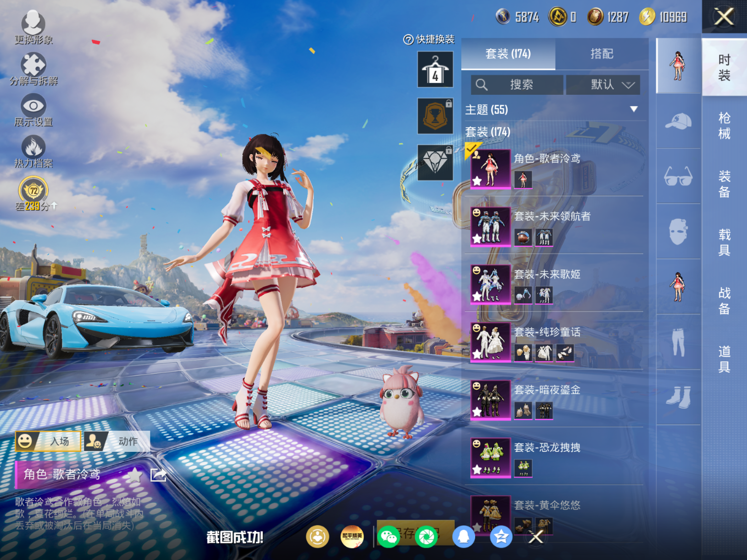The height and width of the screenshot is (560, 747).
Task: Click the 搜索 search field
Action: click(x=517, y=85)
